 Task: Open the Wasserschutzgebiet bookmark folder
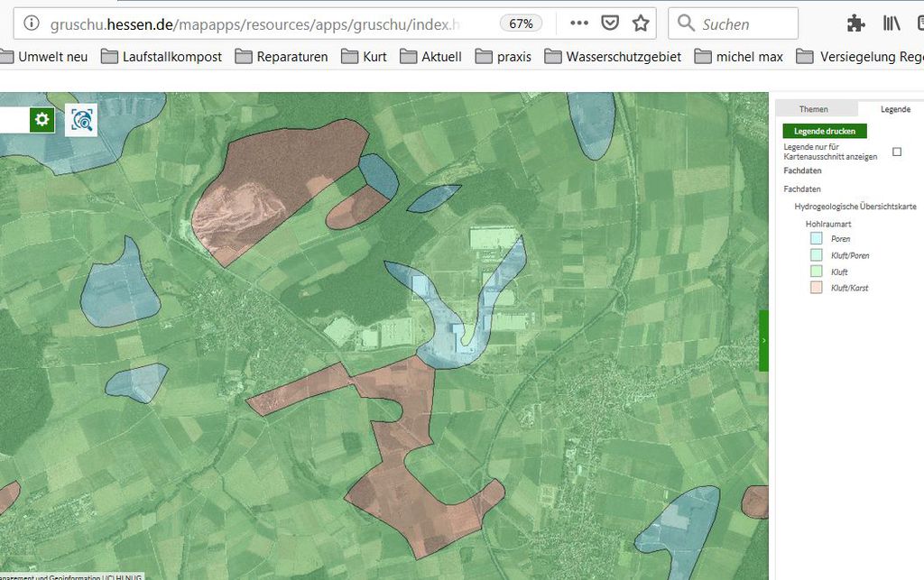click(x=613, y=57)
